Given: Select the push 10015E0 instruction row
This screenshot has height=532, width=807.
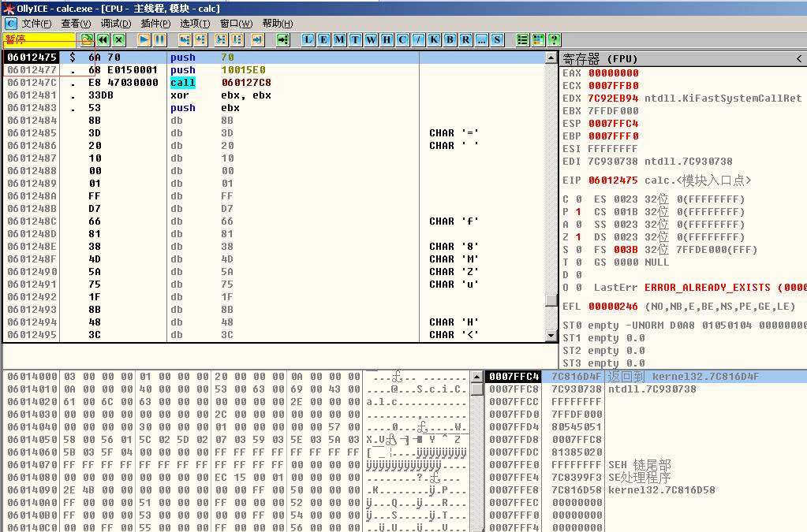Looking at the screenshot, I should [x=275, y=70].
